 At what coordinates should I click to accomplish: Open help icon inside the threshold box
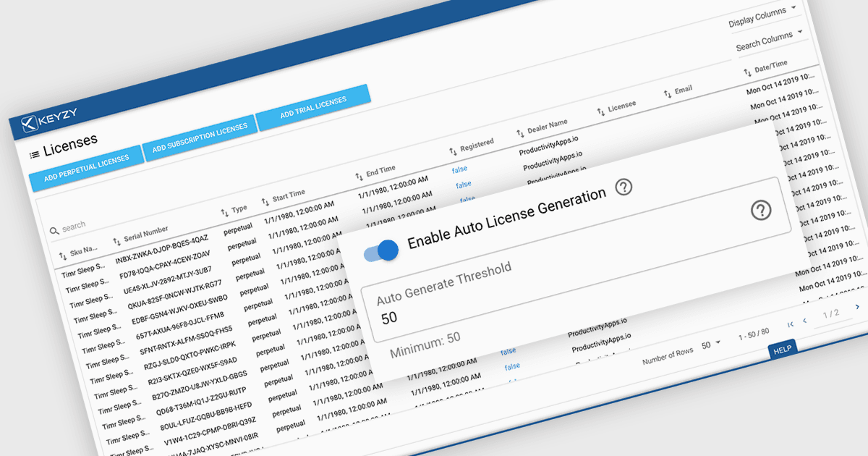tap(761, 210)
